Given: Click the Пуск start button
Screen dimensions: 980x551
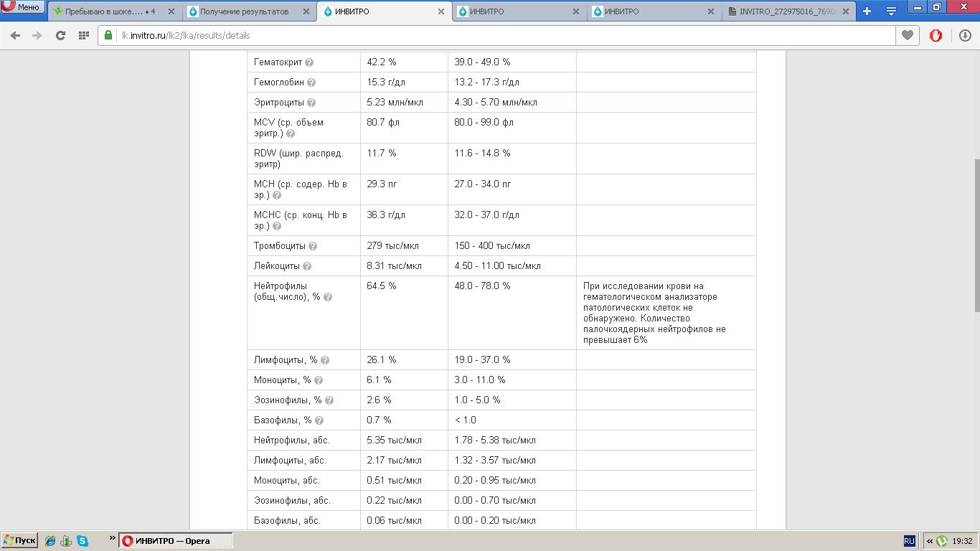Looking at the screenshot, I should [19, 541].
